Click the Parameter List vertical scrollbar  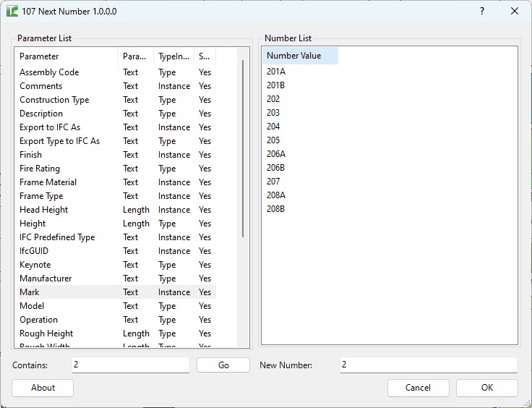coord(243,149)
